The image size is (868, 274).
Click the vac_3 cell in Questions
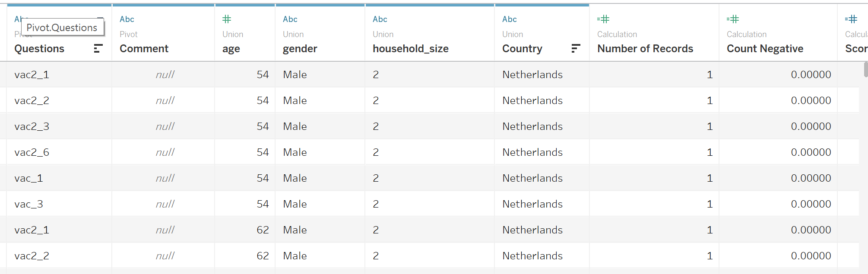point(29,204)
